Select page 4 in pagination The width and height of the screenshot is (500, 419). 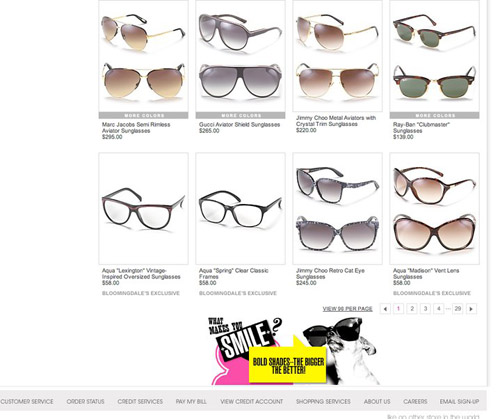pos(439,309)
